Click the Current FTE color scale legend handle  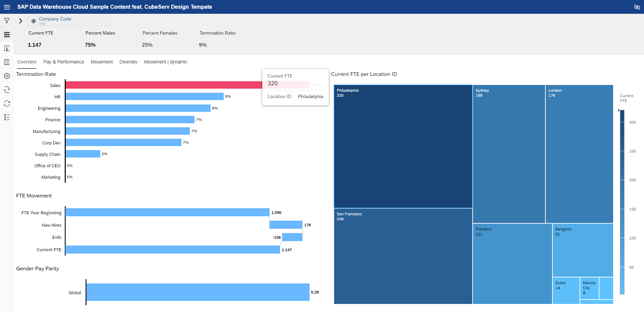pos(619,110)
